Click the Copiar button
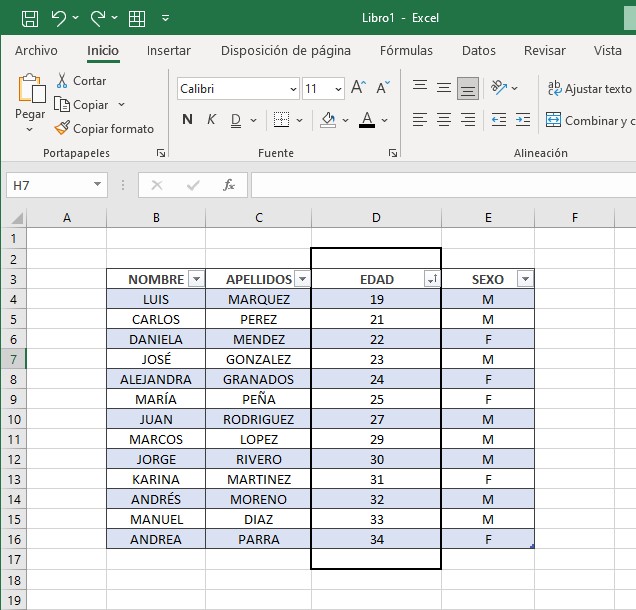Screen dimensions: 636x610 point(83,105)
